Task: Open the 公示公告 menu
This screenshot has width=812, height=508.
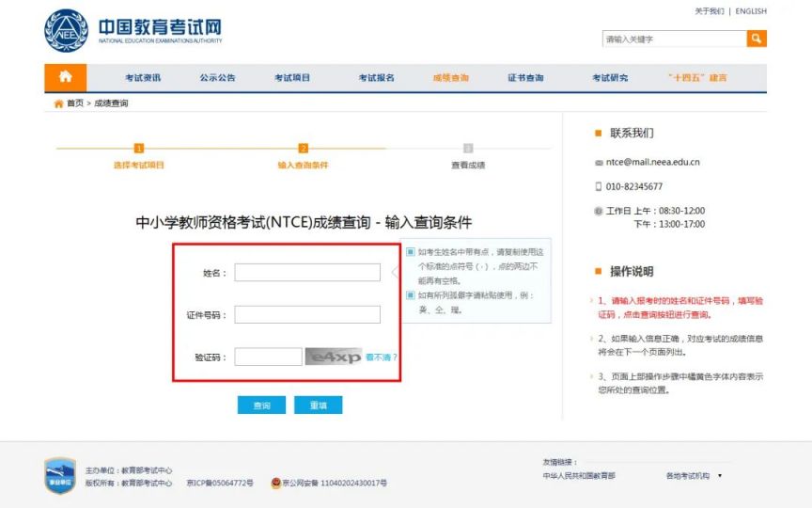Action: pos(217,78)
